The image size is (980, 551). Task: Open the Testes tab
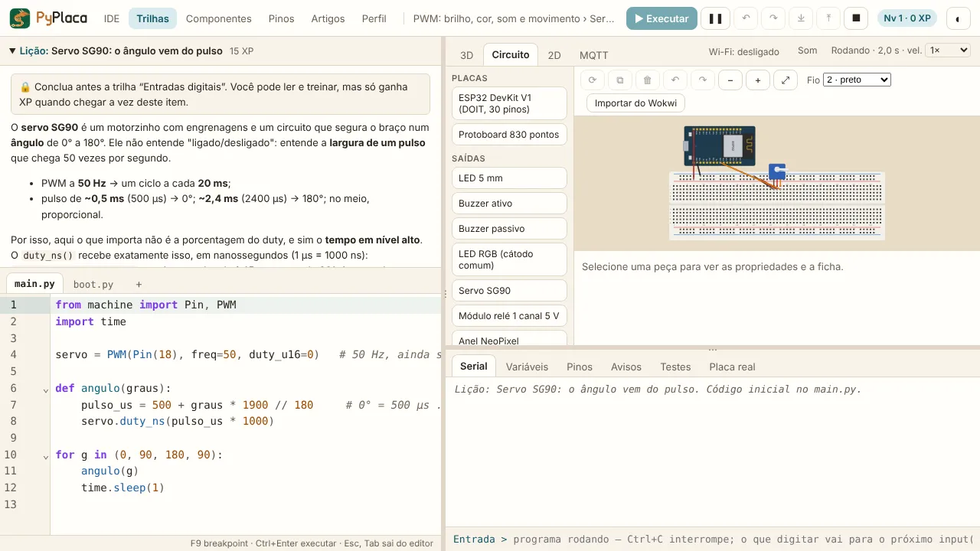point(675,367)
